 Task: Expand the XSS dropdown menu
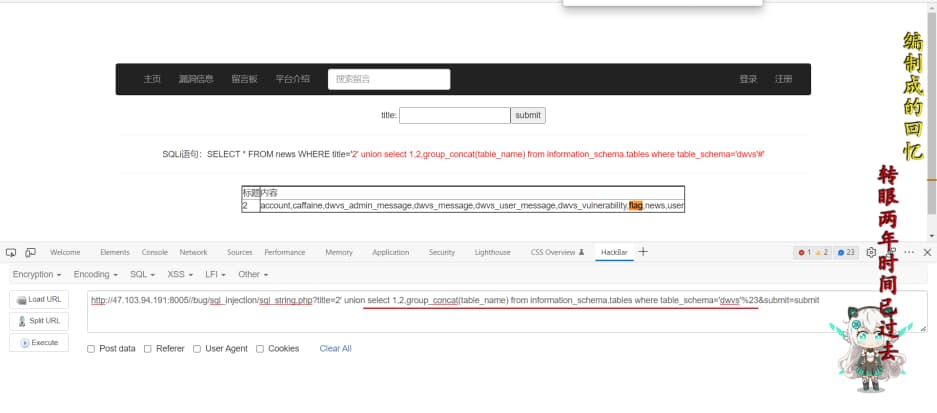click(x=180, y=274)
